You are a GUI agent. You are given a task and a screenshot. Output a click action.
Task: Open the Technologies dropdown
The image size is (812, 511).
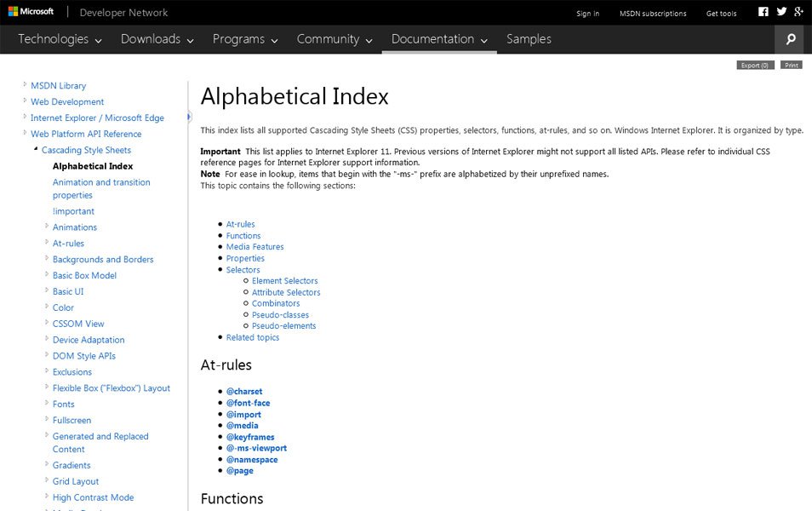pyautogui.click(x=52, y=39)
